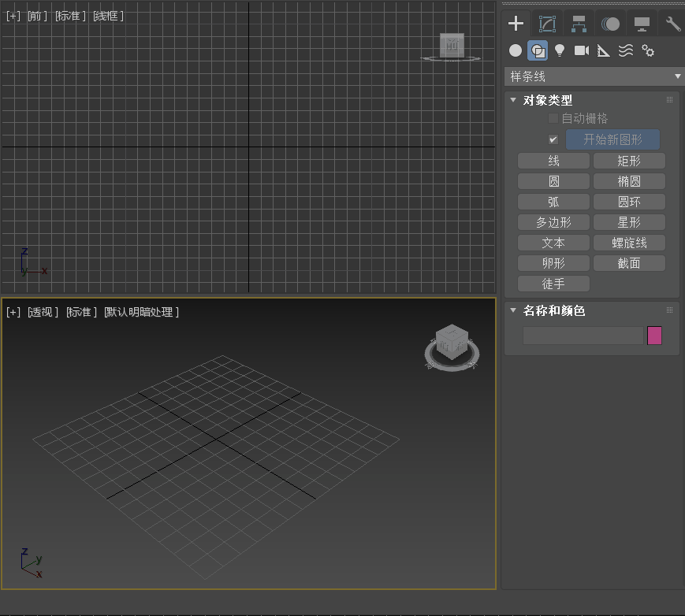Click the Shapes category icon

click(x=538, y=50)
